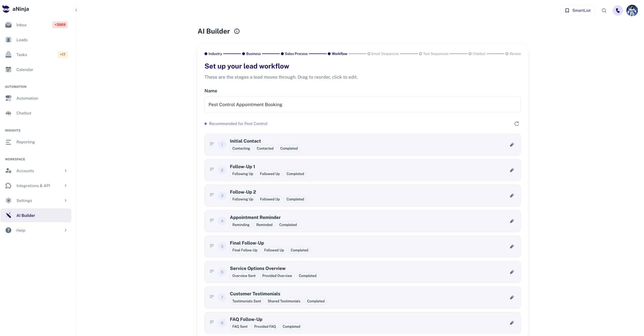The image size is (644, 336).
Task: Open the search magnifier icon
Action: [604, 11]
